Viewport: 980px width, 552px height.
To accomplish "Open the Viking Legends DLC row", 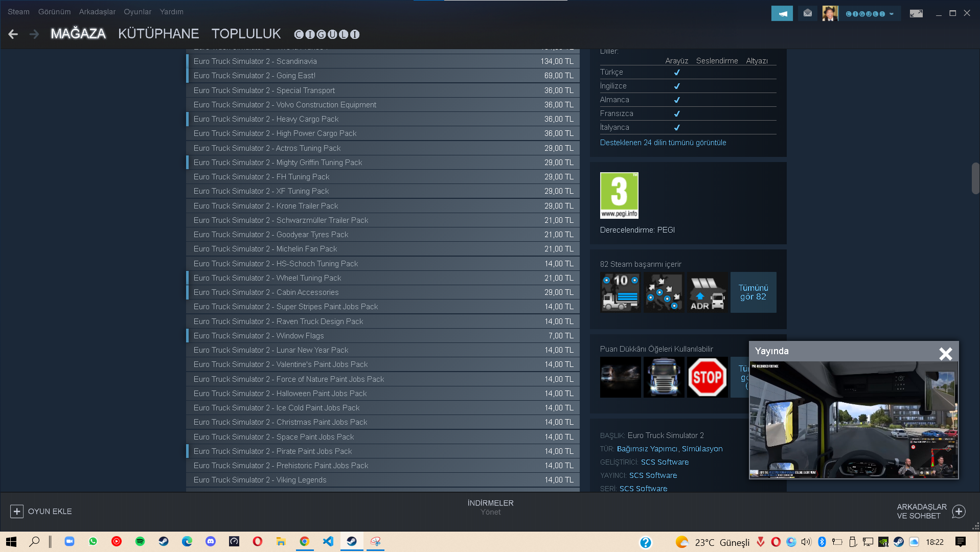I will tap(383, 480).
